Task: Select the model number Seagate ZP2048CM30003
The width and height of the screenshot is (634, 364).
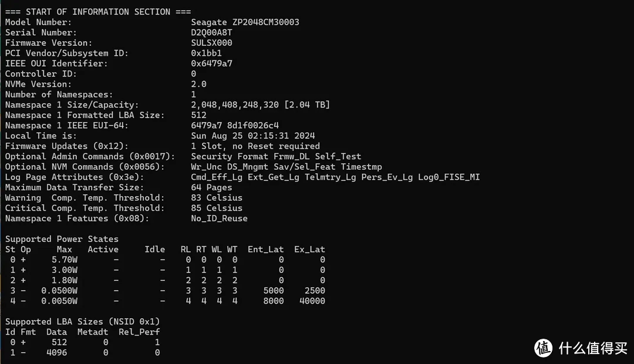Action: [x=245, y=22]
